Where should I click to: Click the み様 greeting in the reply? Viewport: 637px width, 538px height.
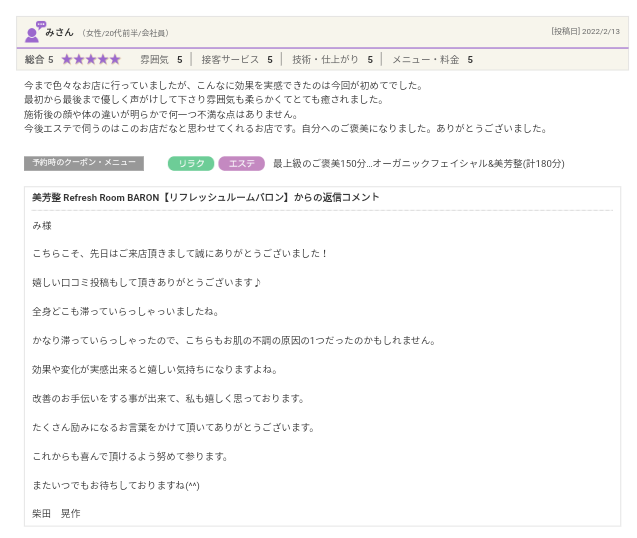click(42, 225)
